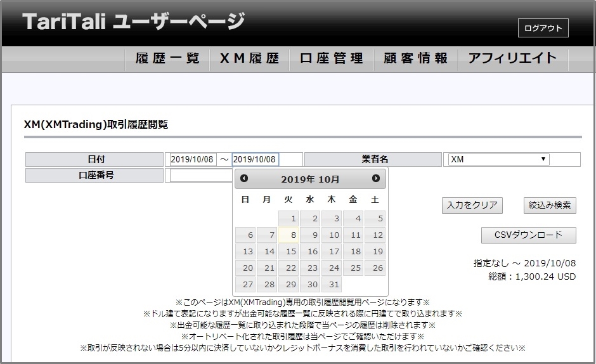Click the 業者名 field label
The width and height of the screenshot is (596, 364).
pyautogui.click(x=373, y=159)
